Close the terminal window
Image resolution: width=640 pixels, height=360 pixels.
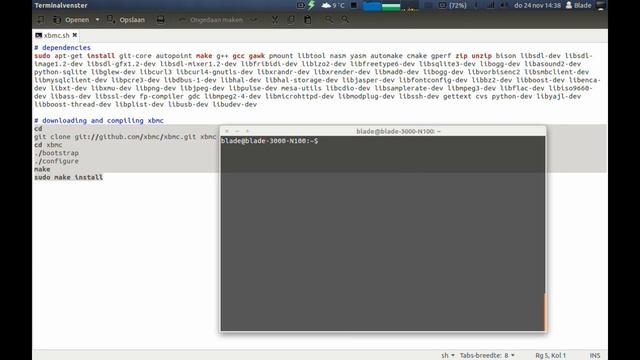(227, 131)
